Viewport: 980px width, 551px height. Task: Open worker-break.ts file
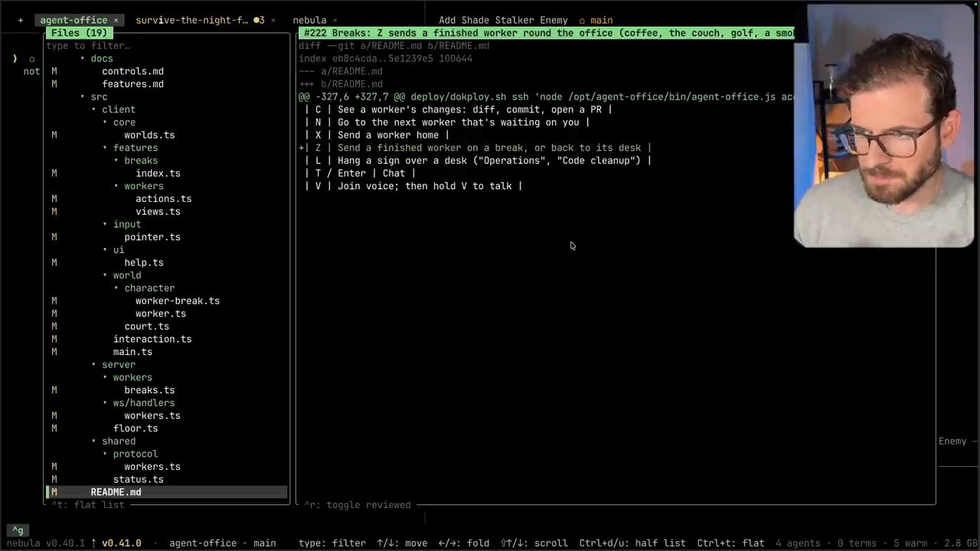pyautogui.click(x=178, y=301)
